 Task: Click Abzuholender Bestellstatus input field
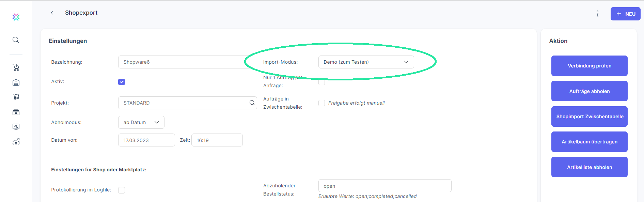pos(385,186)
